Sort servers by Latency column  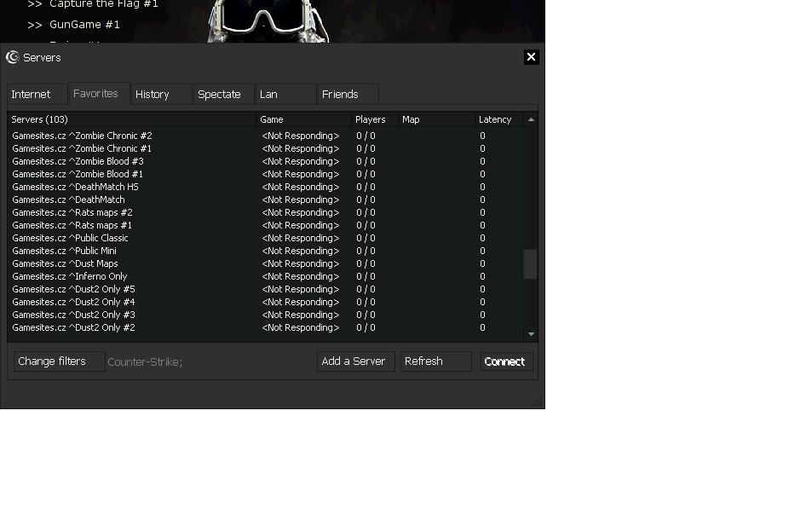(x=496, y=120)
